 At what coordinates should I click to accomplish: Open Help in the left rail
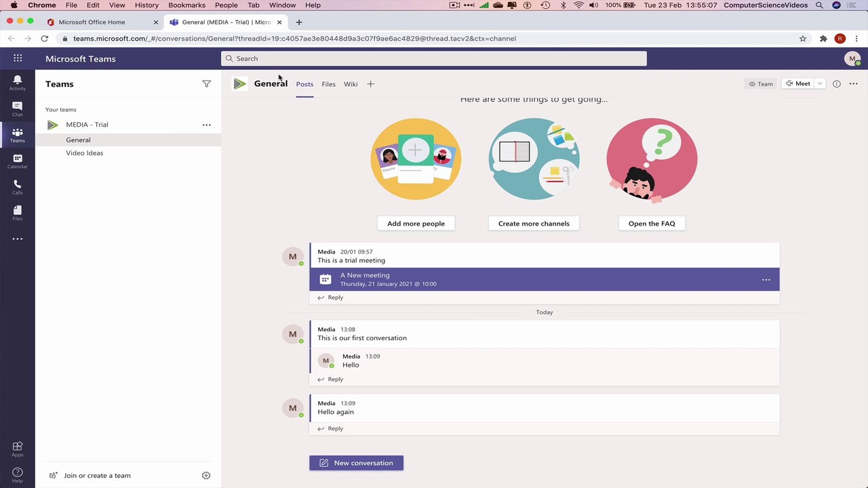point(18,475)
